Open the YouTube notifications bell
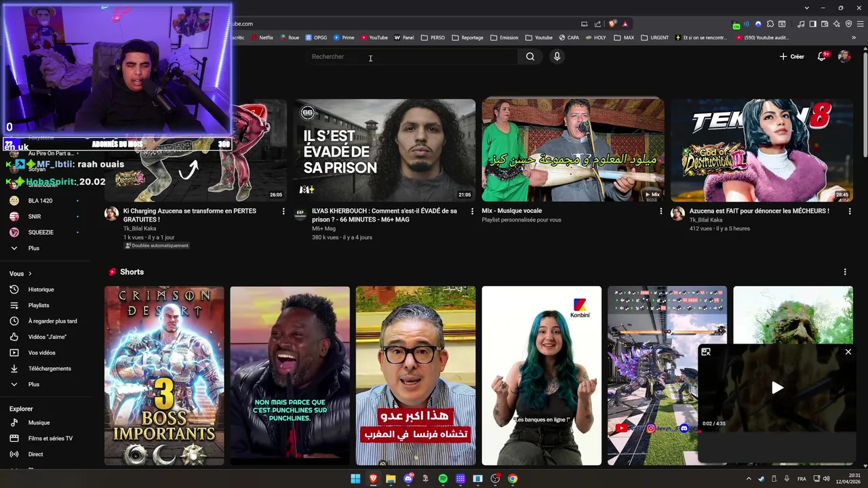 point(822,57)
